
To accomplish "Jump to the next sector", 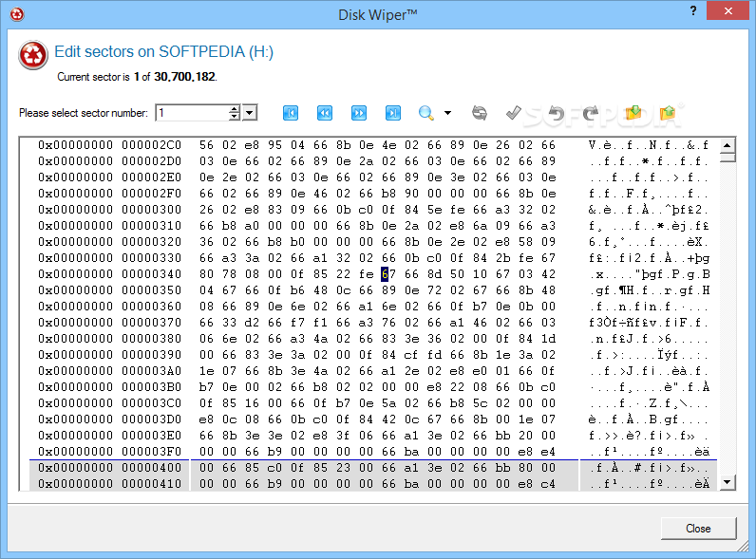I will pos(359,113).
